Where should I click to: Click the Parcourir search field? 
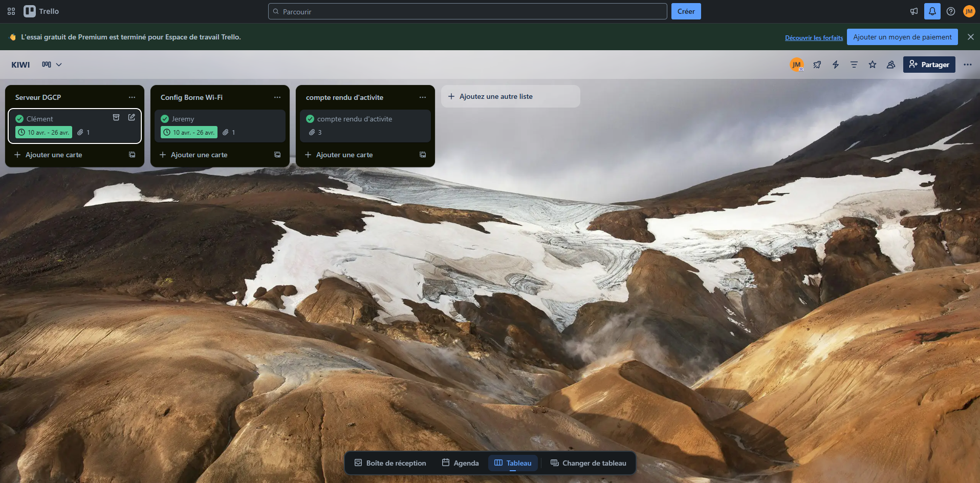[467, 11]
